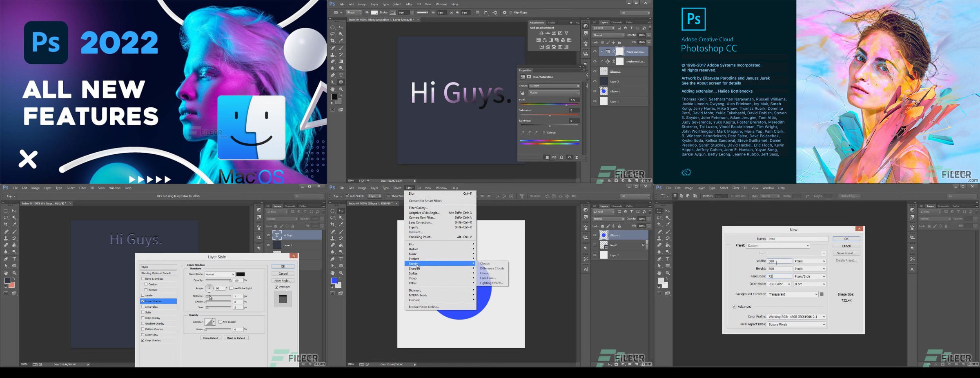Open Background Contents Transparent dropdown in New dialog
Viewport: 980px width, 378px height.
click(793, 294)
